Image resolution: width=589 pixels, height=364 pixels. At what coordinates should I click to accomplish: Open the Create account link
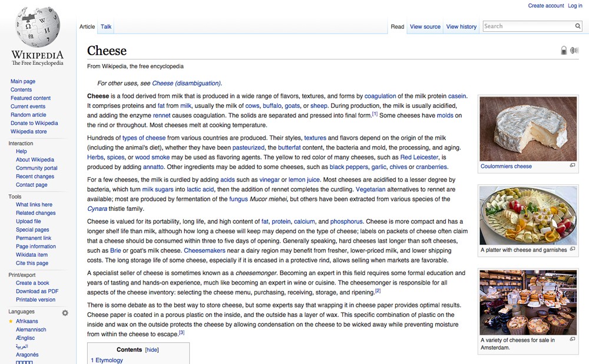546,6
